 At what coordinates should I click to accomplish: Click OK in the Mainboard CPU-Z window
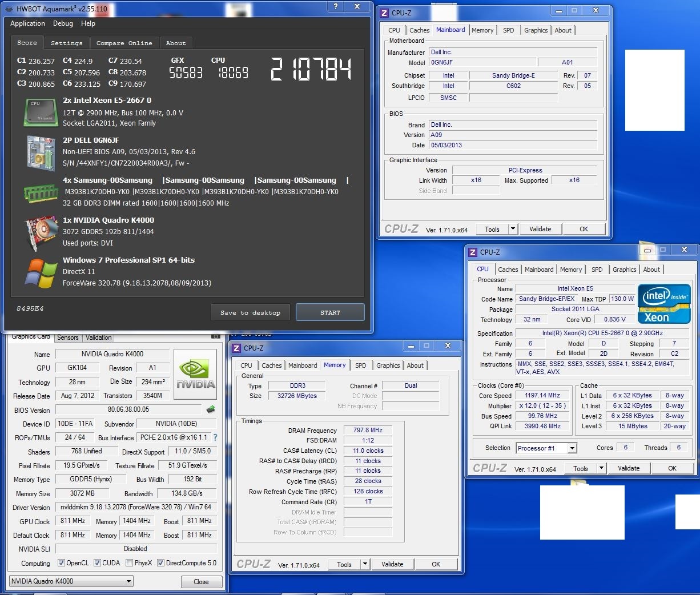click(584, 229)
